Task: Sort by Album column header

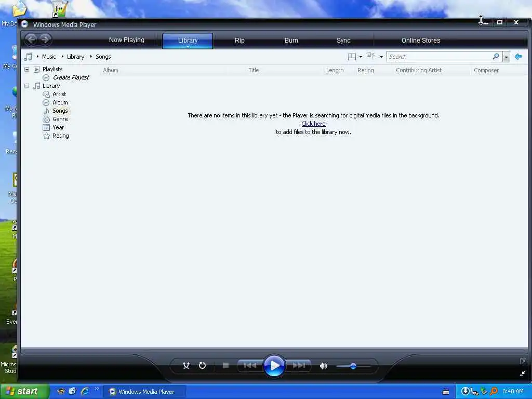Action: pos(111,70)
